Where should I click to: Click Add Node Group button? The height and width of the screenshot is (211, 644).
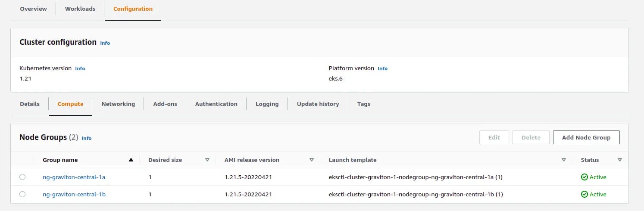[586, 137]
